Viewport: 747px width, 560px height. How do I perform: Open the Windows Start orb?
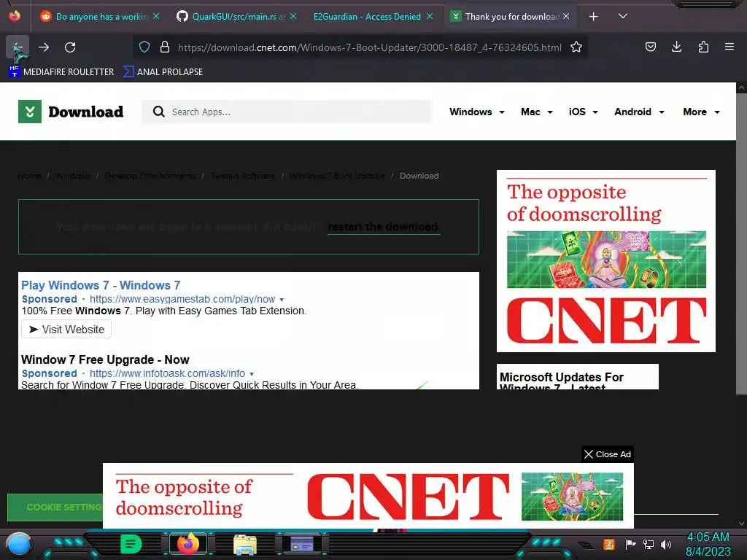(x=18, y=544)
